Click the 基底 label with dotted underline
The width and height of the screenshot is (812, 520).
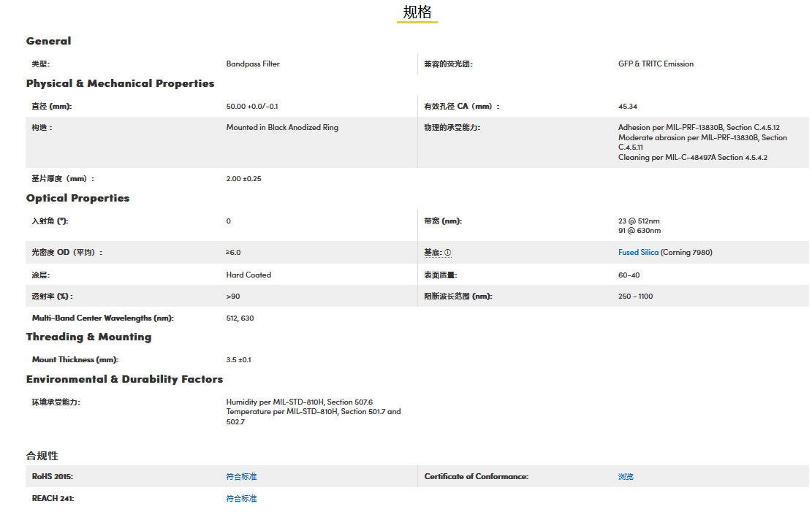(x=433, y=253)
